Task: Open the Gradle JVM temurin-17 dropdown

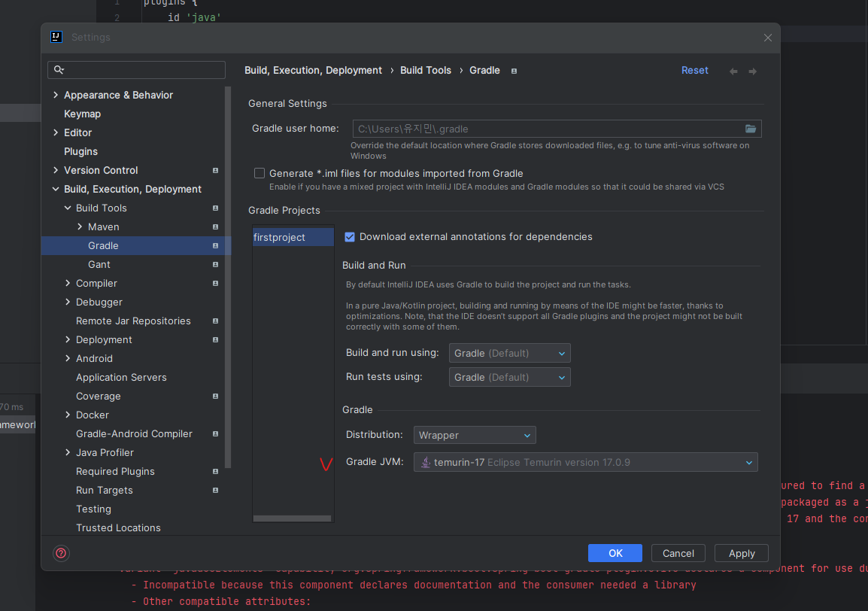Action: click(586, 462)
